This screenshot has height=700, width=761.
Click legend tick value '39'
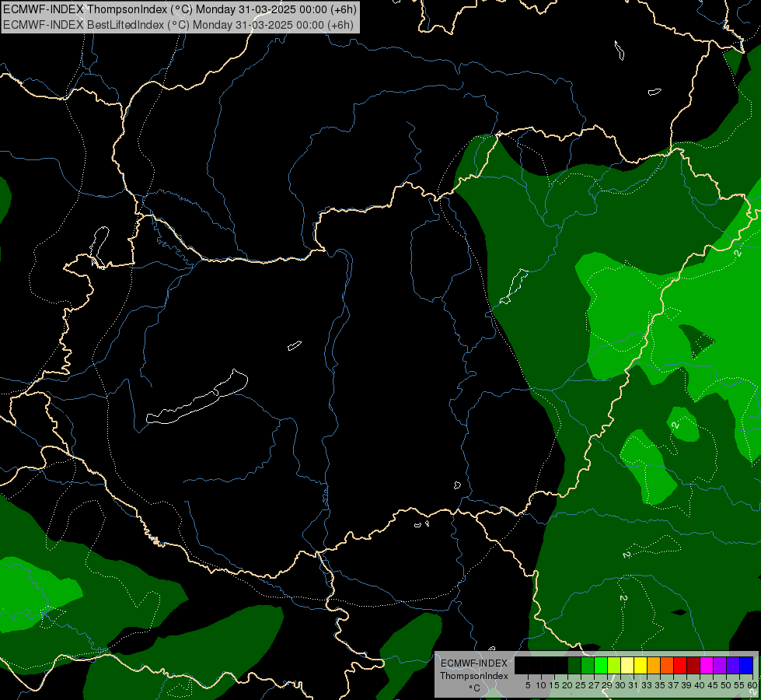[x=686, y=685]
